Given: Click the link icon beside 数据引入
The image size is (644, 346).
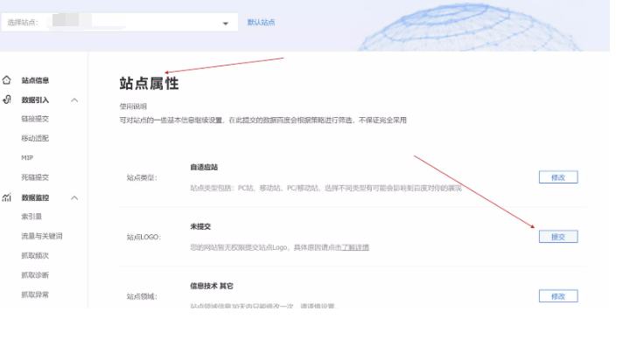Looking at the screenshot, I should click(7, 100).
